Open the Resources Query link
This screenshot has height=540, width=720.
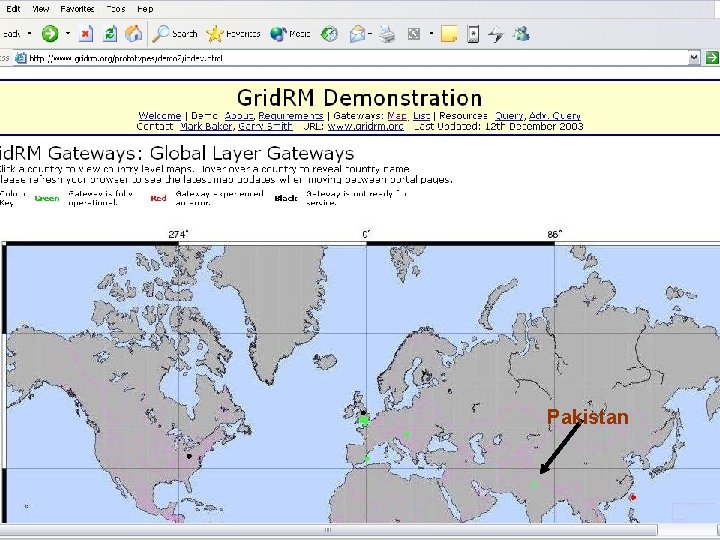(509, 116)
